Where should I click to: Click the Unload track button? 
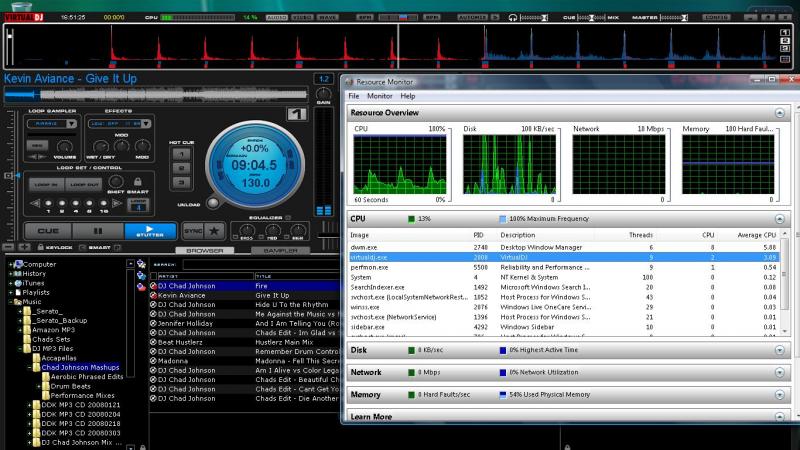[x=213, y=203]
